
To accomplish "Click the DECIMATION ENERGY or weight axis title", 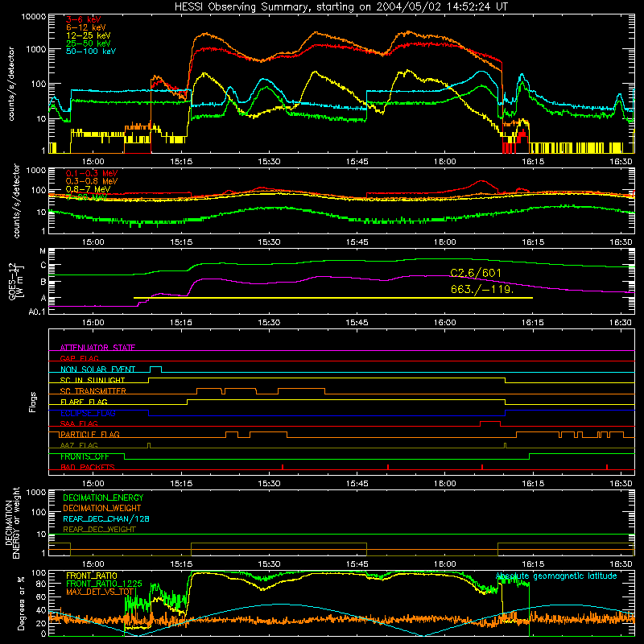I will [13, 522].
